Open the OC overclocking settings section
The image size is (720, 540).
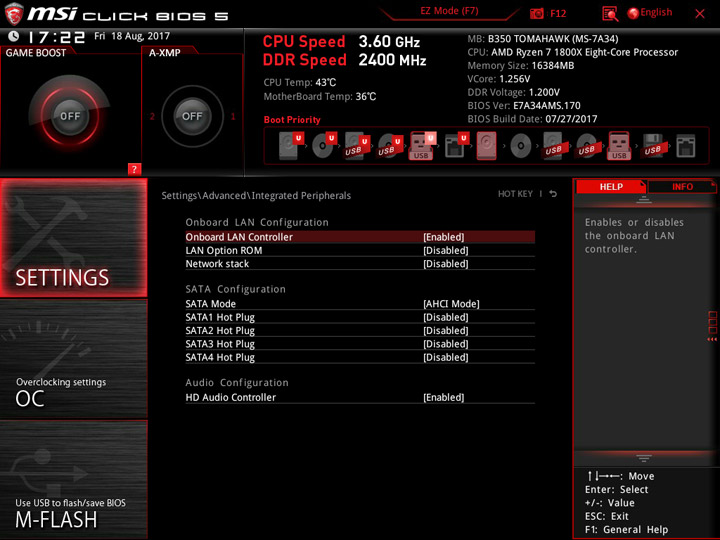coord(73,359)
